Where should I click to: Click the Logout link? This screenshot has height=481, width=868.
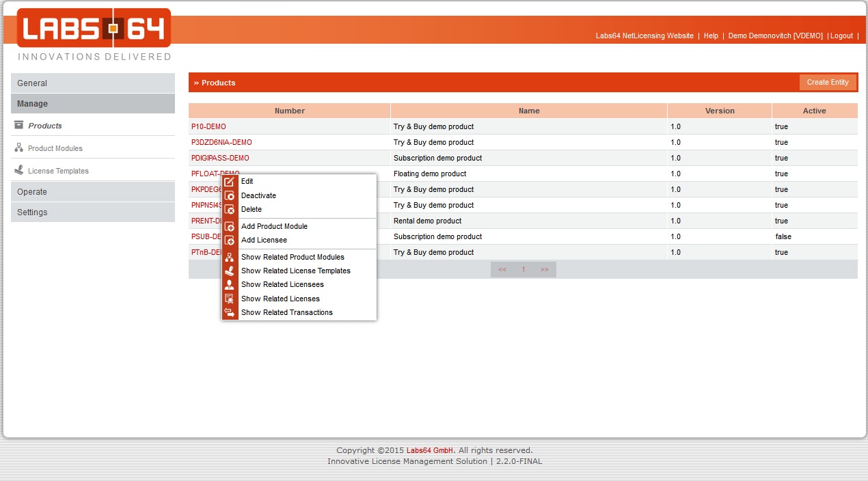pyautogui.click(x=841, y=36)
